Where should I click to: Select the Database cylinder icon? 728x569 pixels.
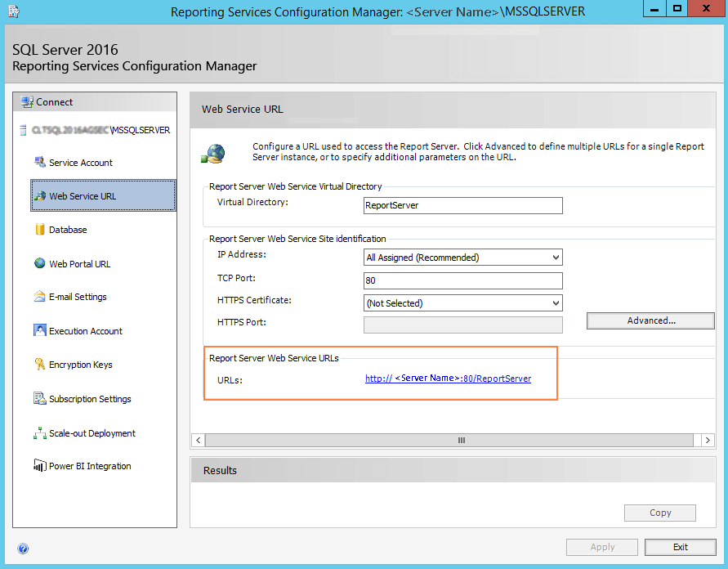tap(39, 230)
